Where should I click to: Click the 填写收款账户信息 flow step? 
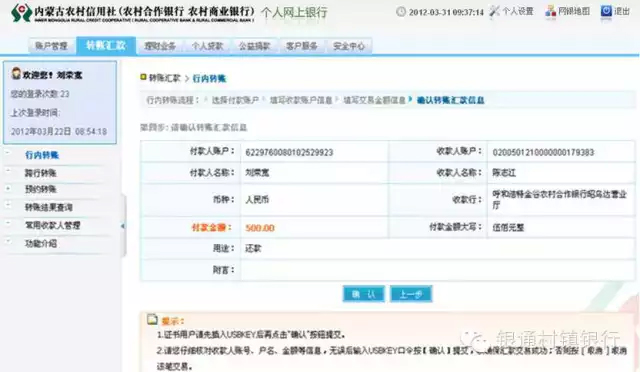(x=301, y=100)
